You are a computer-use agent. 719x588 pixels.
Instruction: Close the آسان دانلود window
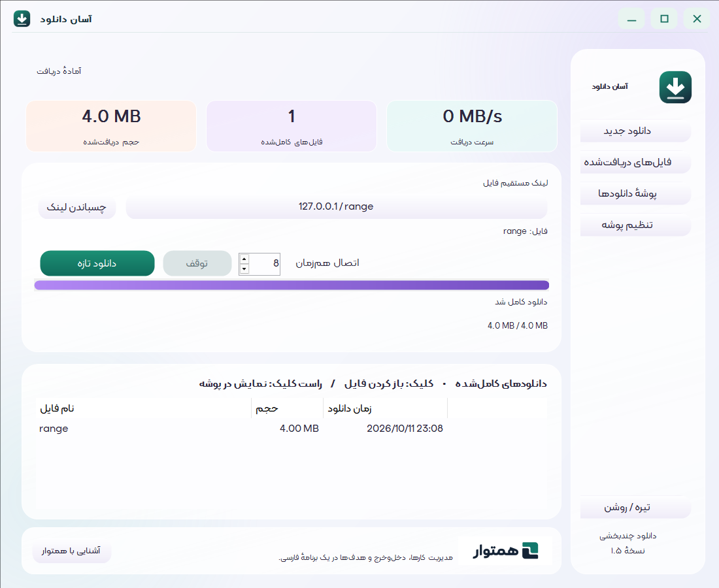tap(697, 19)
